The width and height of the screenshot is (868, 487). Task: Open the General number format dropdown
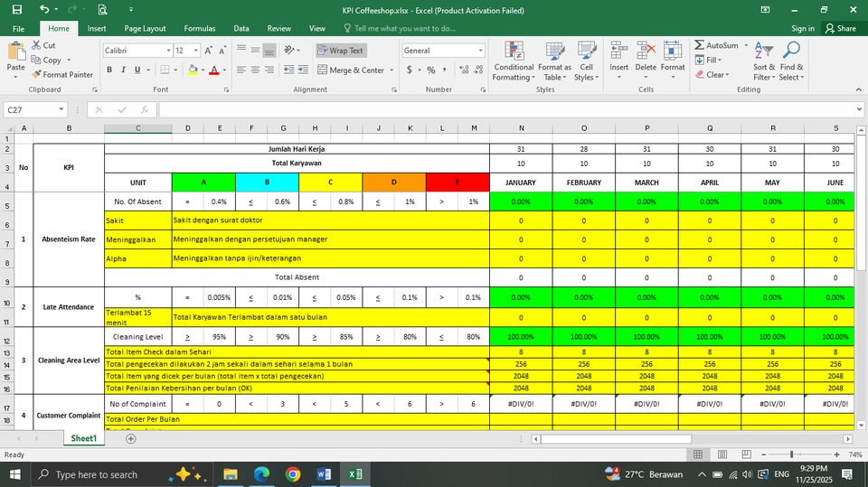(480, 51)
